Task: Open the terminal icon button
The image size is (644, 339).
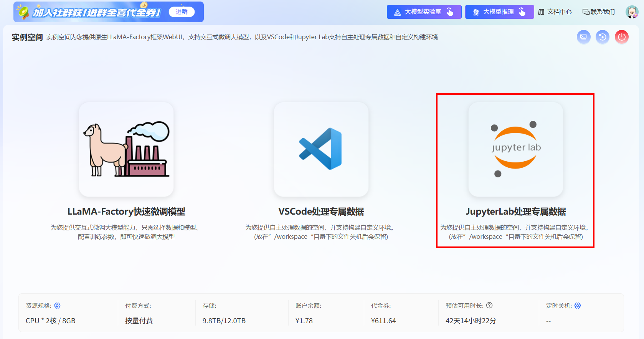Action: (583, 37)
